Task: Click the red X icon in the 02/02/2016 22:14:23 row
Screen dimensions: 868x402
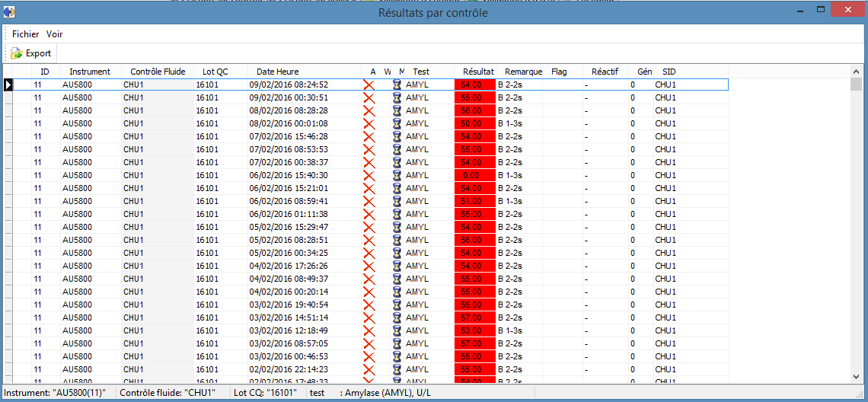Action: point(369,369)
